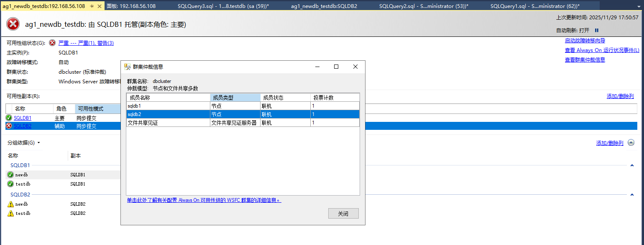Sort by 成员类型 column header
644x245 pixels.
point(235,98)
